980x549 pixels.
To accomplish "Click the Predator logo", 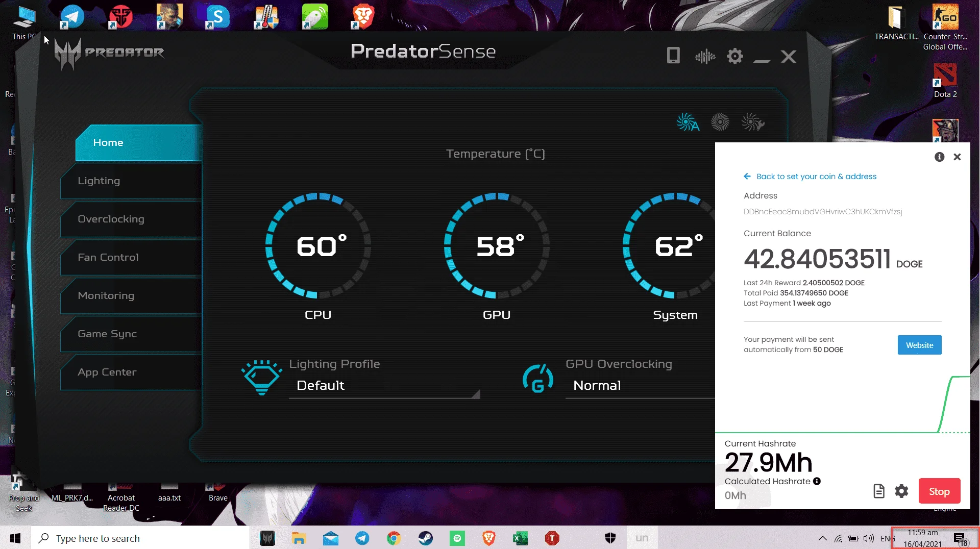I will (109, 53).
